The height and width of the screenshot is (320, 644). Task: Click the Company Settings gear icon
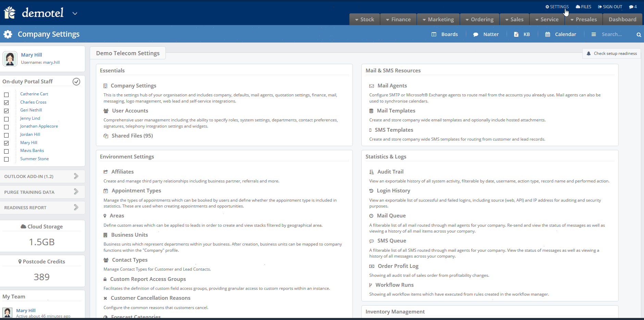pos(8,34)
